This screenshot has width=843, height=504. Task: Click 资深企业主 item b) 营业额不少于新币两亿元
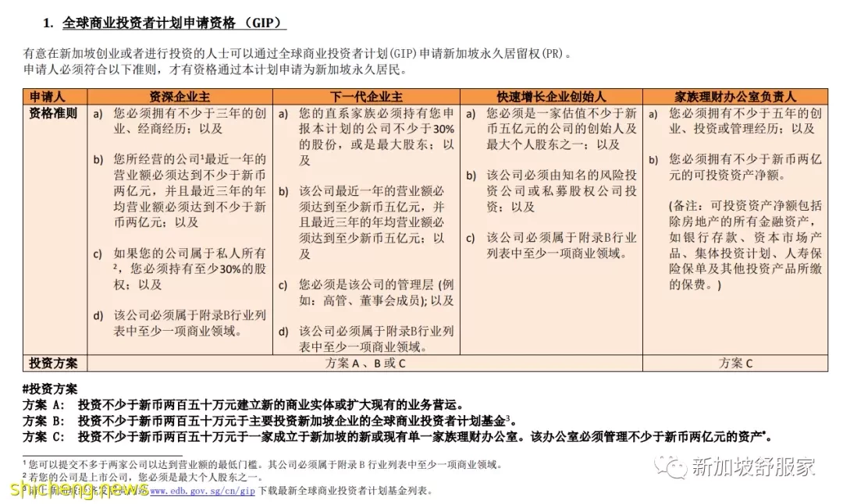[180, 190]
